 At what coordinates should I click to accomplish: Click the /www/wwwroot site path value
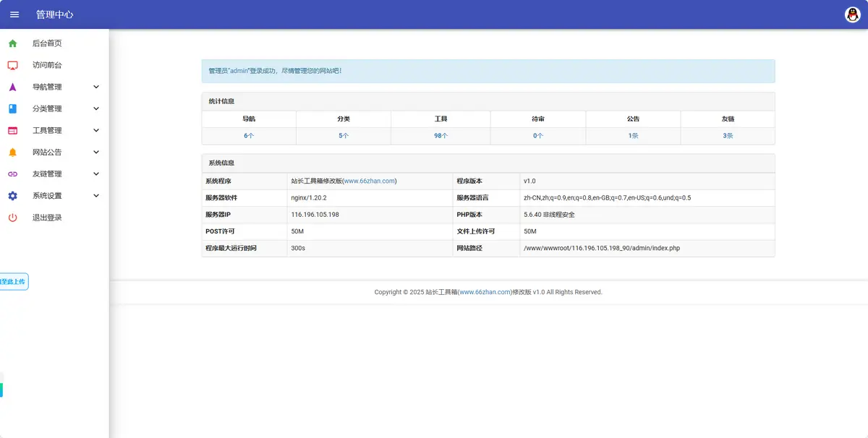pyautogui.click(x=601, y=248)
